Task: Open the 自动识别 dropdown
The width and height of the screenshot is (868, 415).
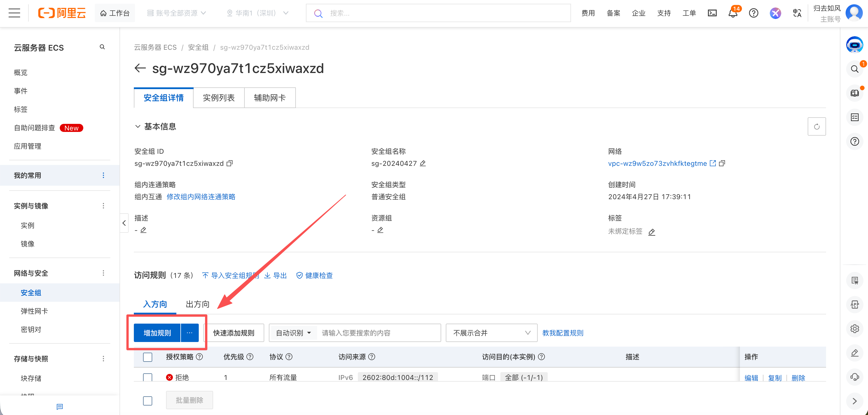Action: pyautogui.click(x=292, y=333)
